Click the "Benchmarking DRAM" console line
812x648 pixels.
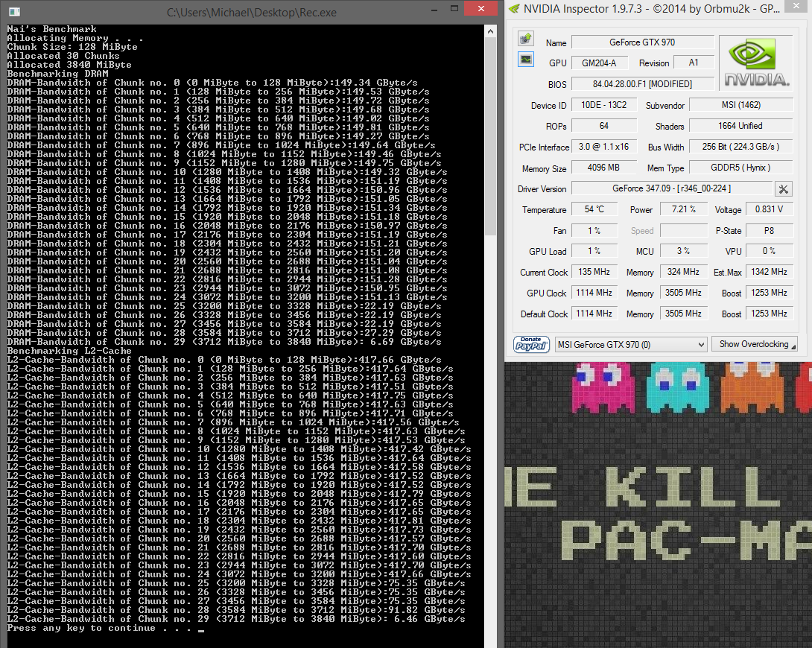(x=57, y=74)
